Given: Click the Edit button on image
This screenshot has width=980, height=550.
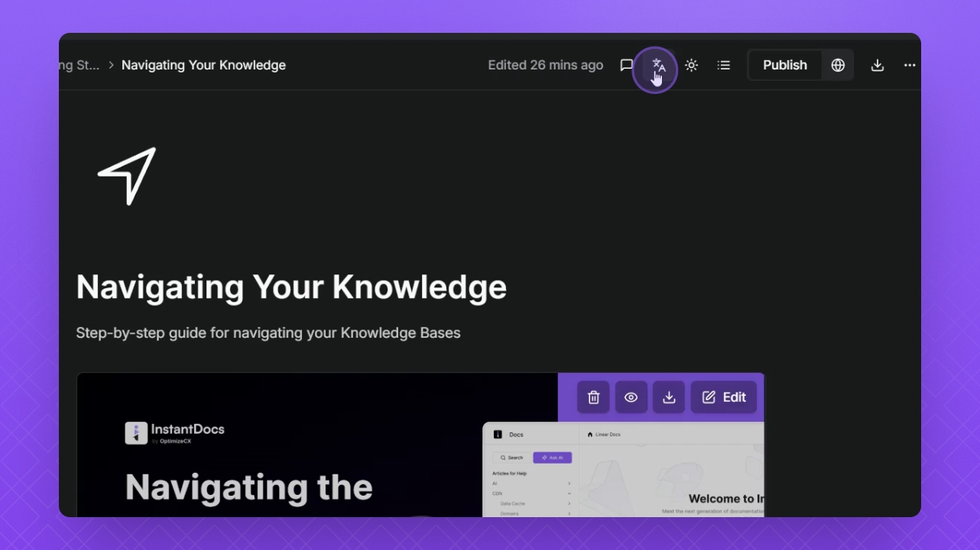Looking at the screenshot, I should pyautogui.click(x=724, y=397).
